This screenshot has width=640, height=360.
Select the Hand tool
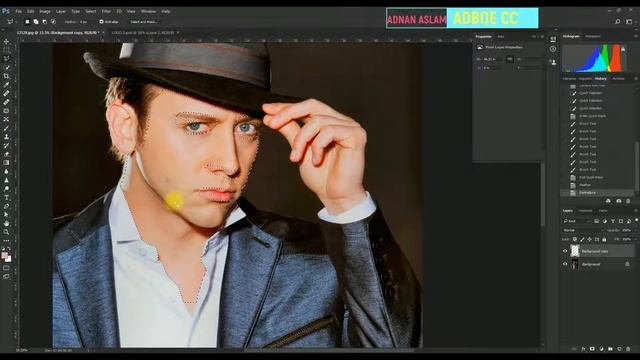pos(6,223)
